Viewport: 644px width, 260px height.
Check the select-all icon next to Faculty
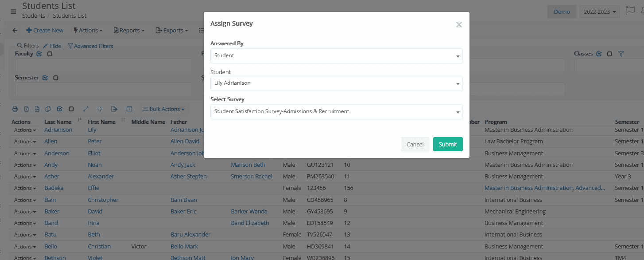[39, 54]
